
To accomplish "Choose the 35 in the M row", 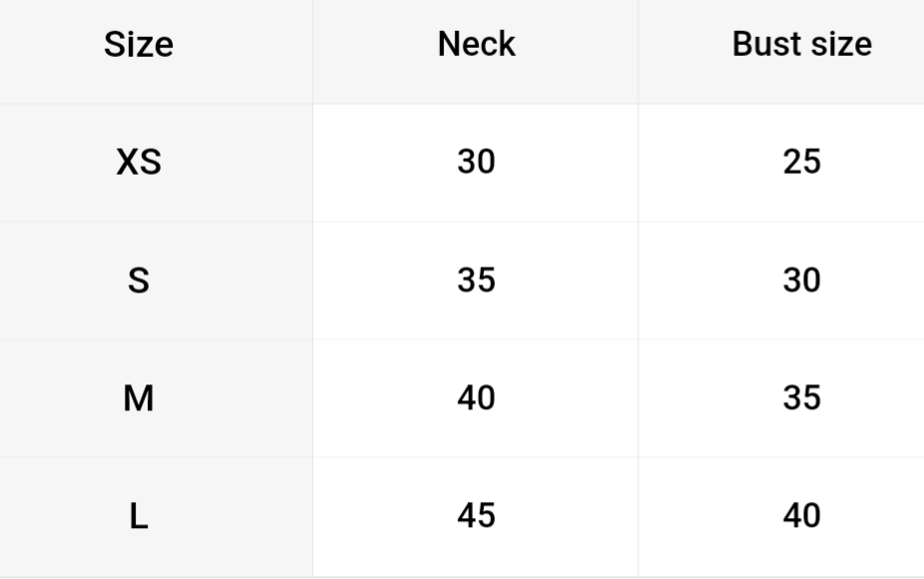I will click(x=801, y=398).
